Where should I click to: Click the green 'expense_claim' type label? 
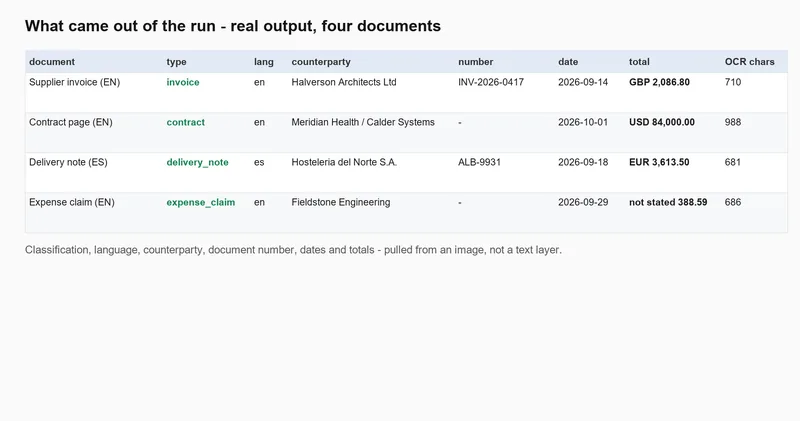point(201,202)
